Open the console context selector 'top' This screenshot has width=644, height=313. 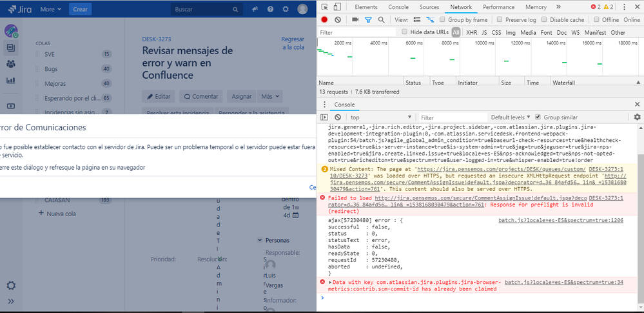coord(381,117)
